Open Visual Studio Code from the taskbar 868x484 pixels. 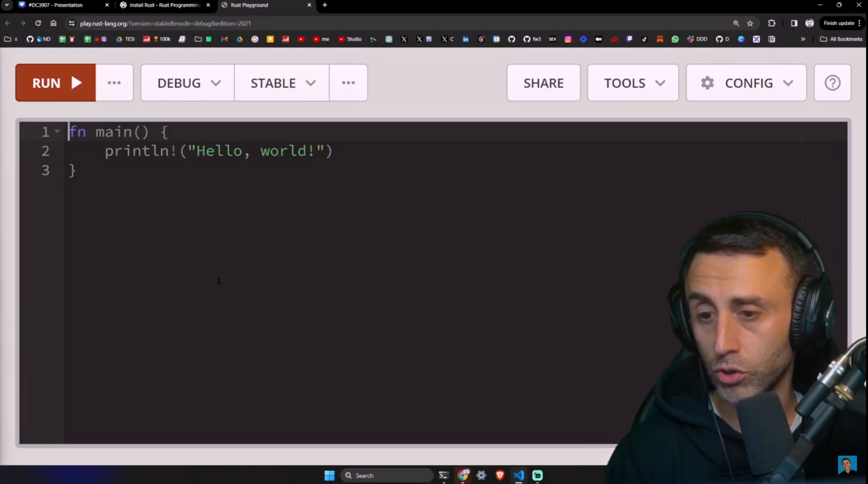click(518, 475)
